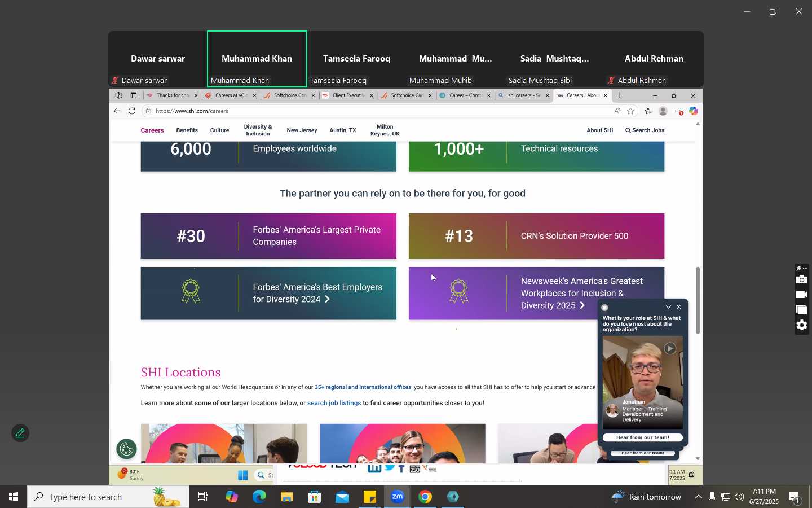
Task: Switch to Zoom app in taskbar
Action: click(x=398, y=497)
